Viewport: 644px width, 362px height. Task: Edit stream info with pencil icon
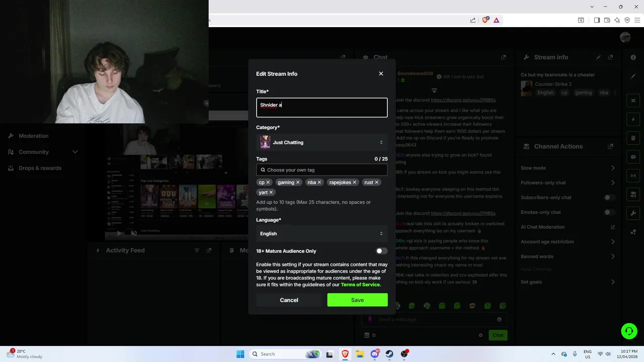point(598,57)
